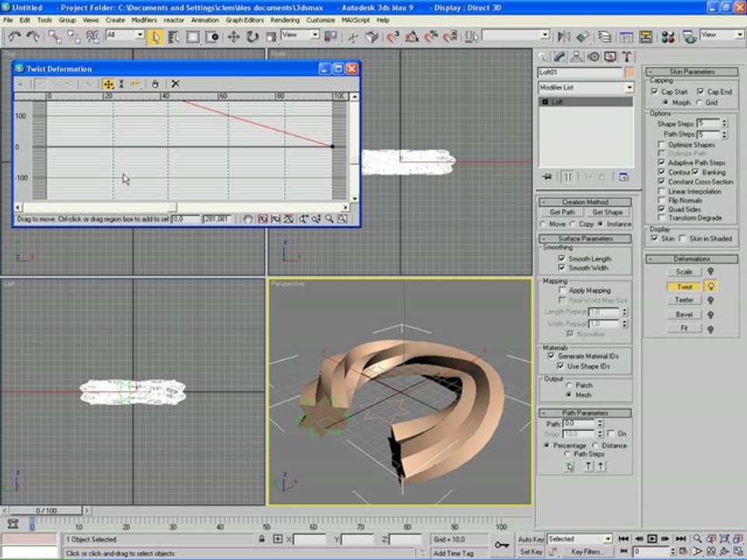Viewport: 747px width, 560px height.
Task: Select the Grid capping radio button
Action: [x=699, y=103]
